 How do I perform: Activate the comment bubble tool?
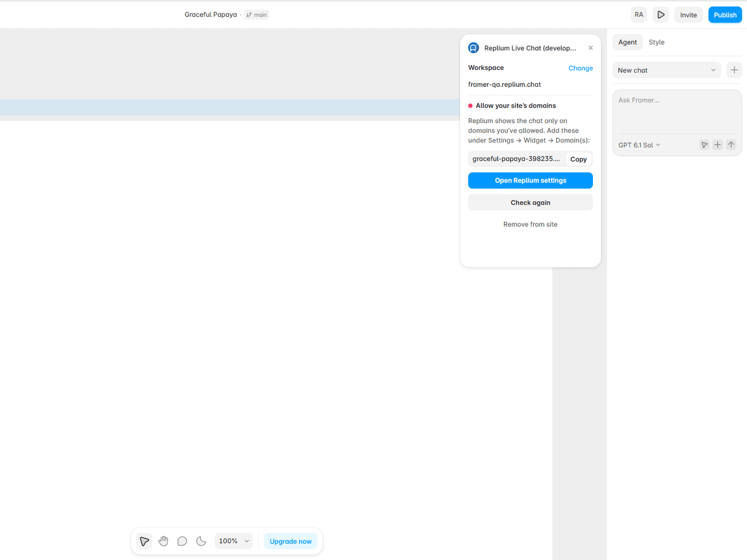[182, 541]
